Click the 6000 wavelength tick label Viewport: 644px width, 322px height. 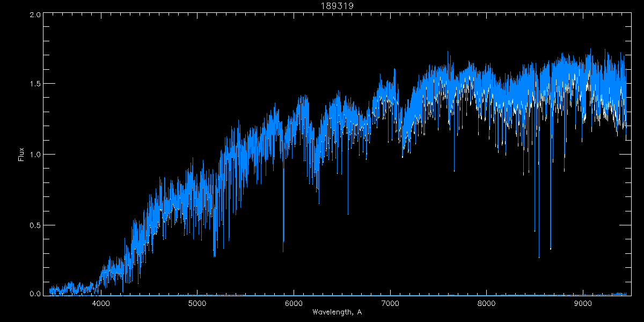(294, 304)
